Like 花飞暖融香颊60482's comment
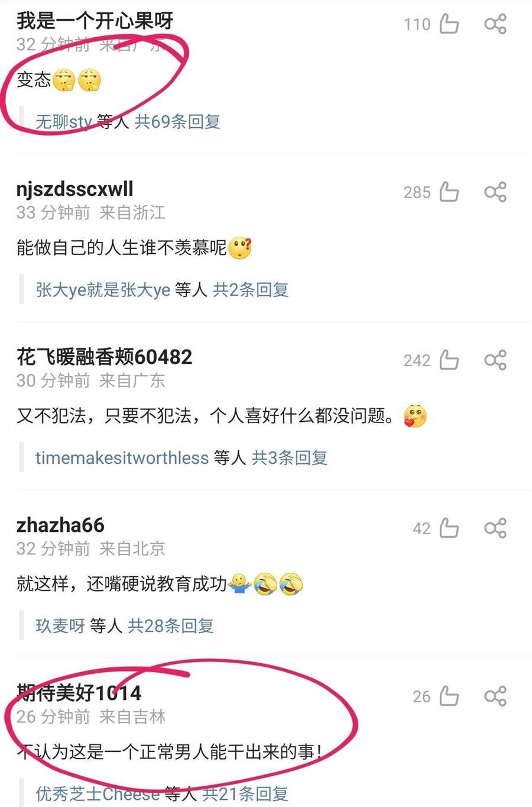This screenshot has height=807, width=532. [449, 360]
